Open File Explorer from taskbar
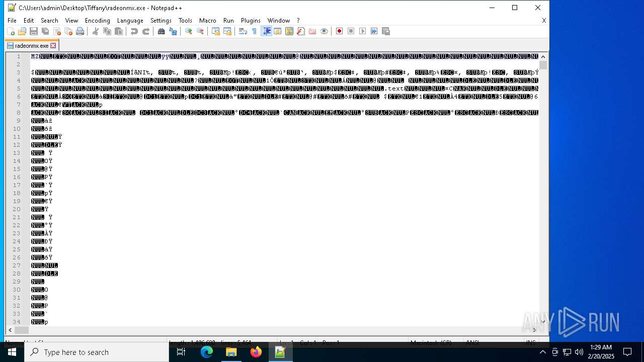The image size is (644, 362). [x=231, y=352]
